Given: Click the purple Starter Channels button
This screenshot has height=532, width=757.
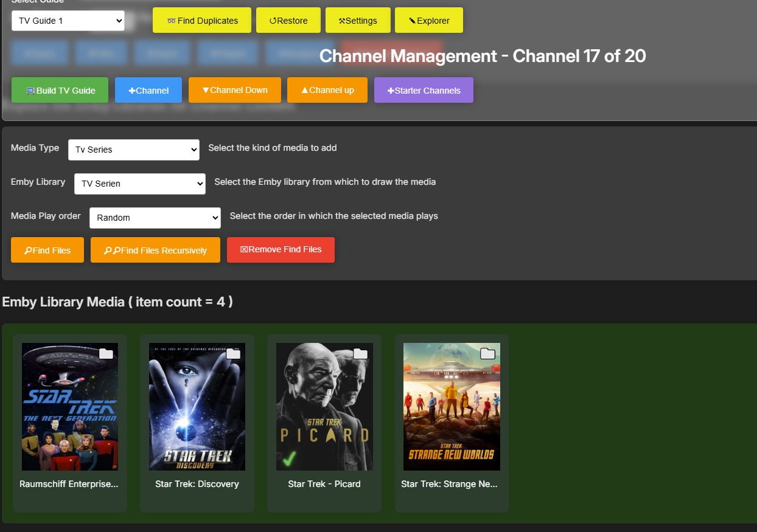Looking at the screenshot, I should coord(424,90).
